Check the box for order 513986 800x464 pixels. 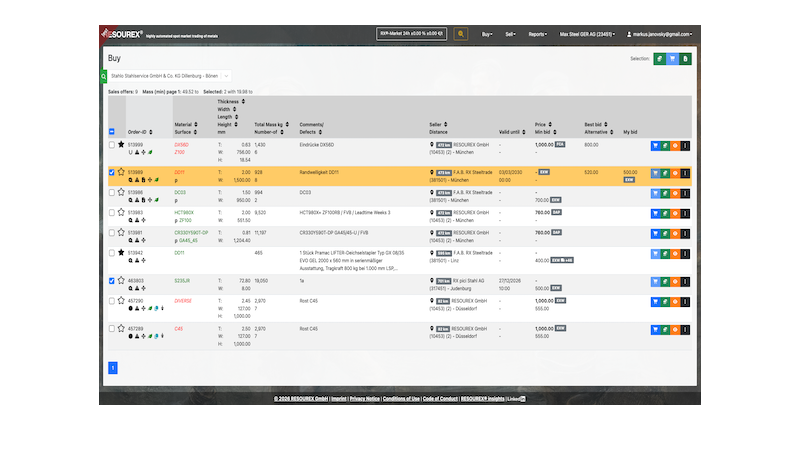coord(112,192)
